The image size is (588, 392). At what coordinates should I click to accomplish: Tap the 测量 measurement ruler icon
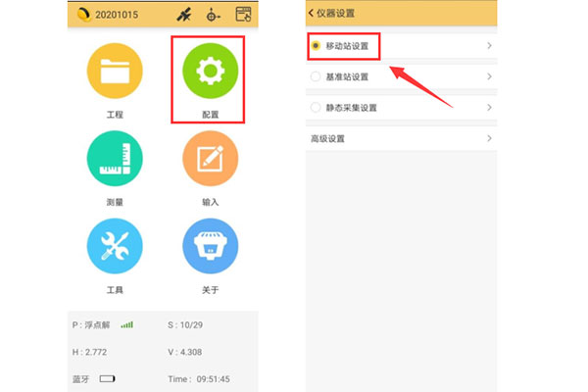click(x=114, y=159)
